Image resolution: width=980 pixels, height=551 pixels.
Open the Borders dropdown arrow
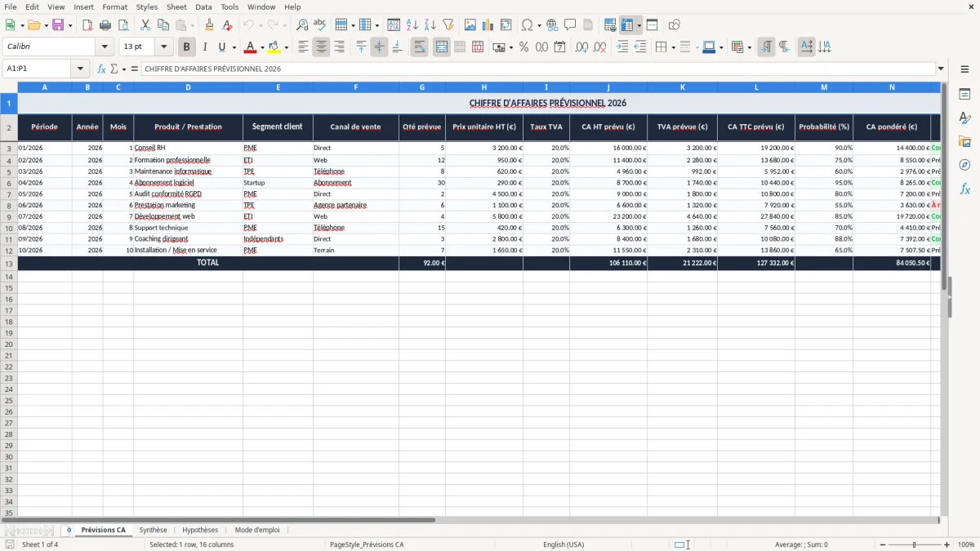pos(673,47)
